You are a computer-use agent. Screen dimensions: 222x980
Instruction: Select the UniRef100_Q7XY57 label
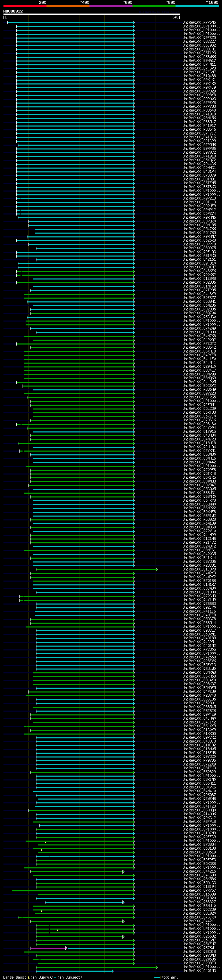[x=199, y=890]
